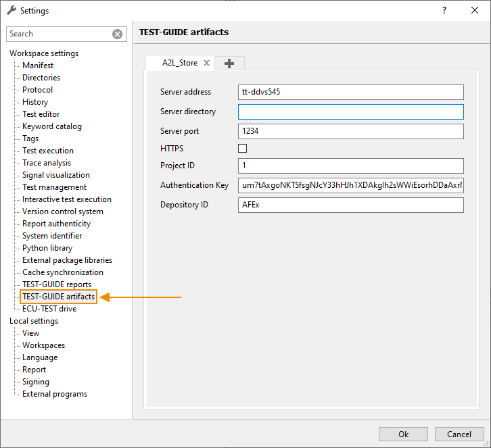This screenshot has height=448, width=491.
Task: Select Report authenticity entry
Action: tap(56, 224)
